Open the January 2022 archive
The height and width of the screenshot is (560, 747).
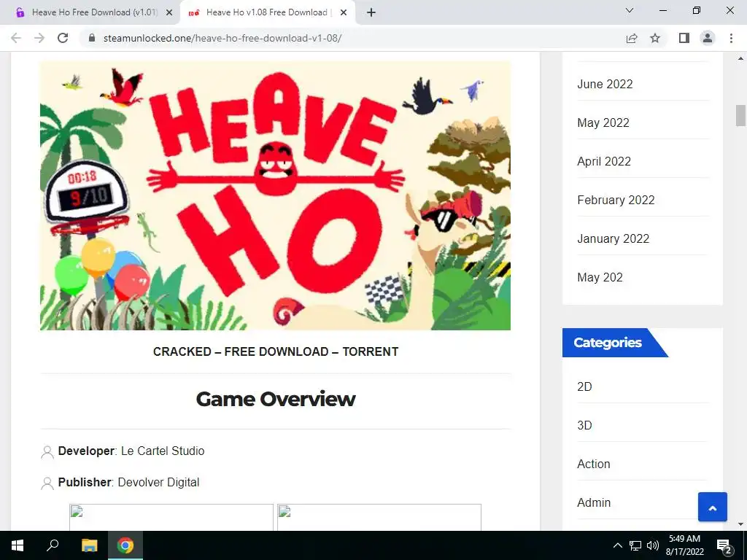(x=613, y=238)
